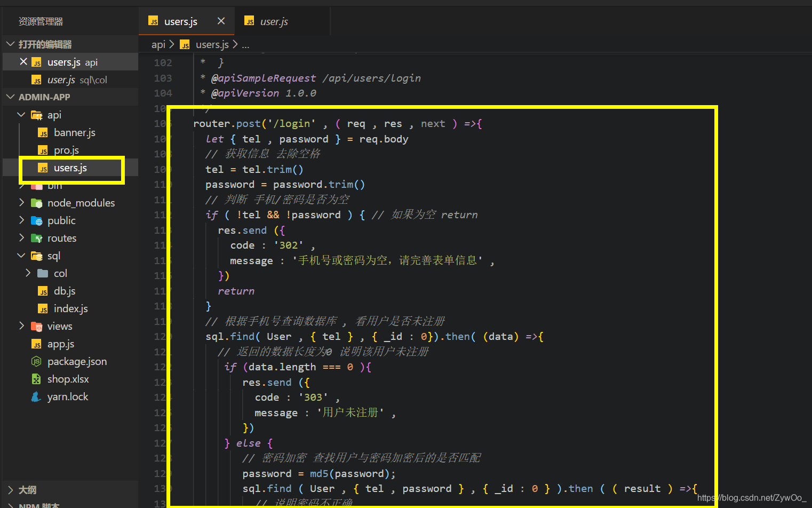Click users.js breadcrumb segment
This screenshot has height=508, width=812.
pyautogui.click(x=212, y=44)
